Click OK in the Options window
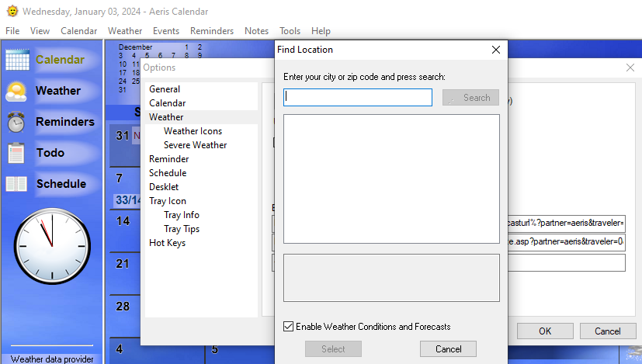The image size is (642, 364). [545, 331]
